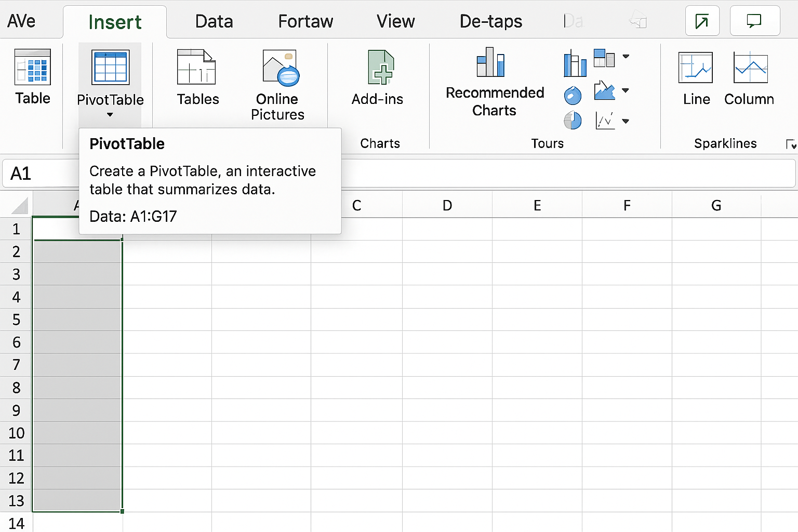This screenshot has width=798, height=532.
Task: Switch to the Insert tab
Action: [115, 22]
